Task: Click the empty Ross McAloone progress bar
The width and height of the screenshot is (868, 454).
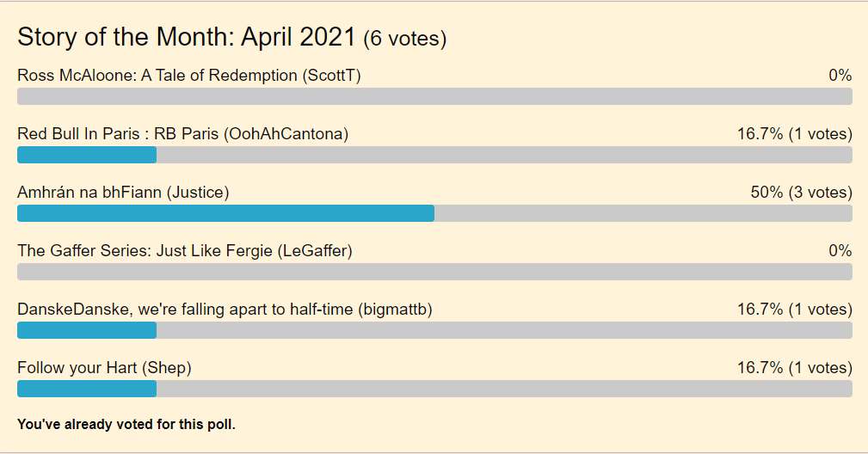Action: pos(434,96)
